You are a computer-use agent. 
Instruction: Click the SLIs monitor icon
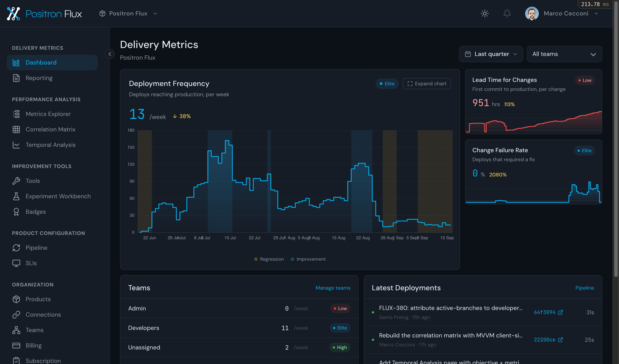(16, 263)
